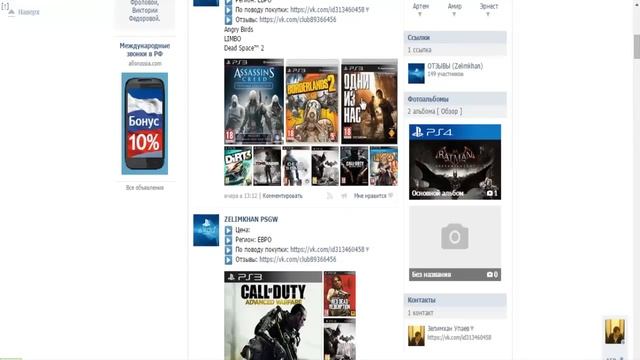Click Комментировать under the first post
Screen dimensions: 640x360
click(x=282, y=196)
